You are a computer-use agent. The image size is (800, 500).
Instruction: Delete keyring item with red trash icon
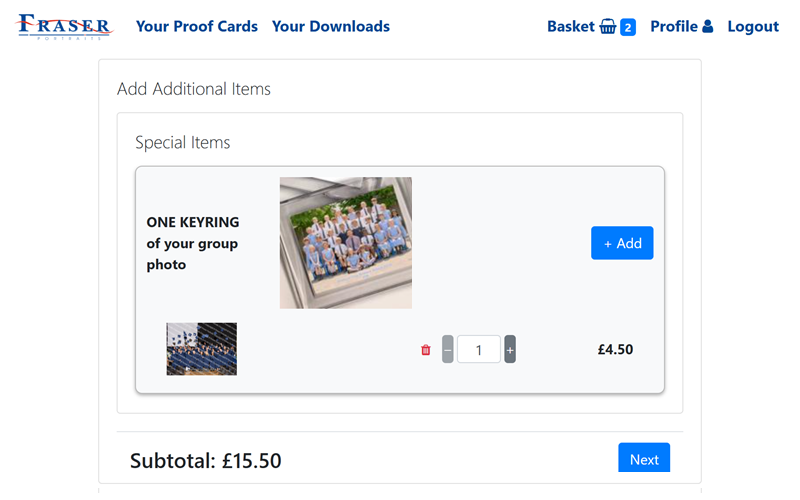(426, 350)
